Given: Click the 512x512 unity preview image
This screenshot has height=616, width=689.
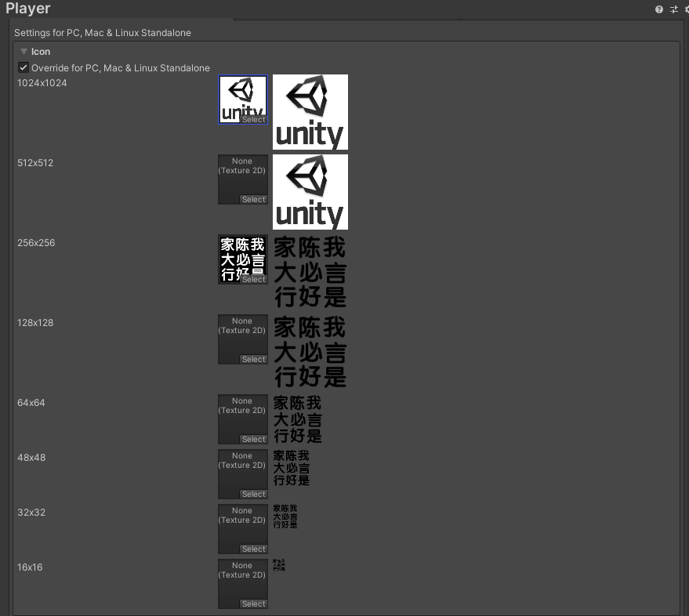Looking at the screenshot, I should click(x=310, y=192).
